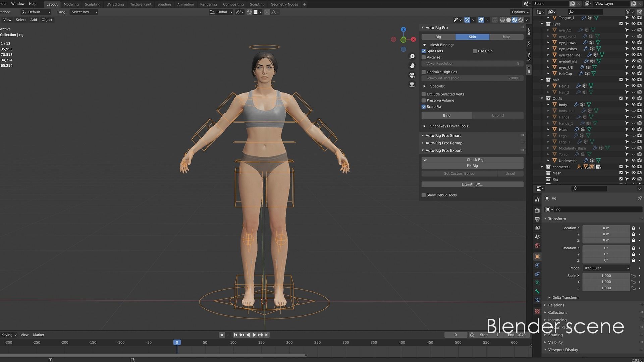Hide the Head object eye icon
Screen dimensions: 644x362
pyautogui.click(x=633, y=129)
